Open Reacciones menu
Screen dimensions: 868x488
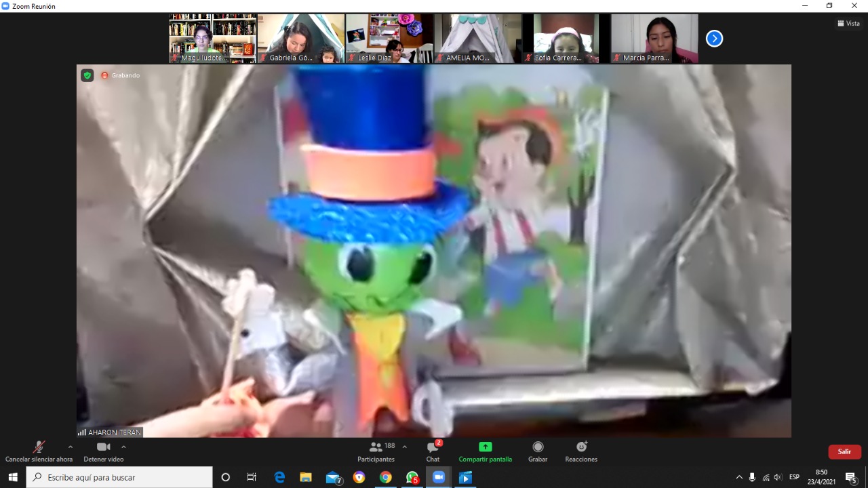pyautogui.click(x=581, y=452)
